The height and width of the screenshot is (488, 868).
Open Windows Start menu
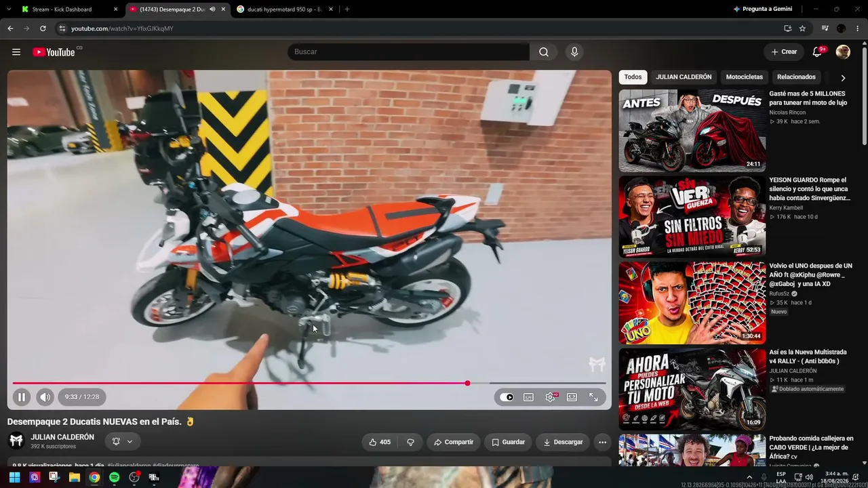tap(15, 477)
